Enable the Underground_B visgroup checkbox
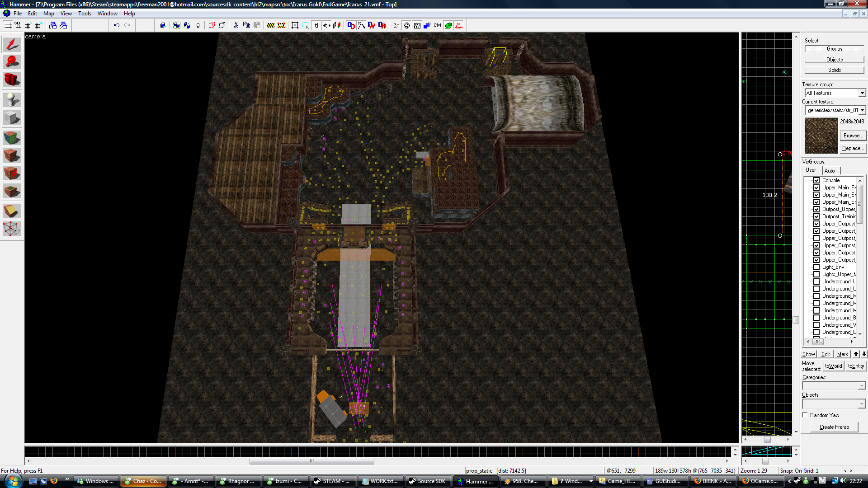868x488 pixels. pyautogui.click(x=816, y=318)
